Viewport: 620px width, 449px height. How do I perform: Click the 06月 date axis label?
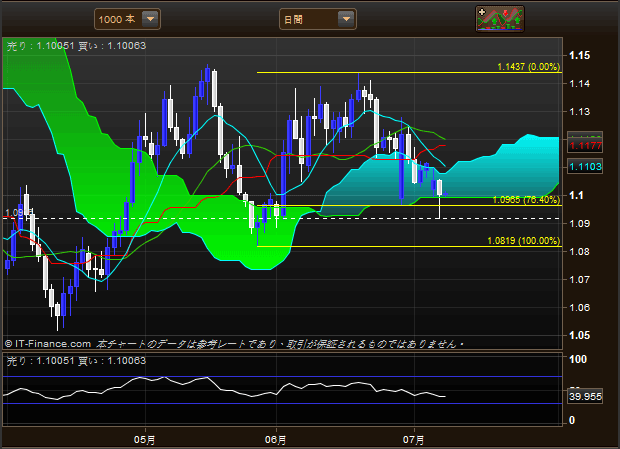276,440
